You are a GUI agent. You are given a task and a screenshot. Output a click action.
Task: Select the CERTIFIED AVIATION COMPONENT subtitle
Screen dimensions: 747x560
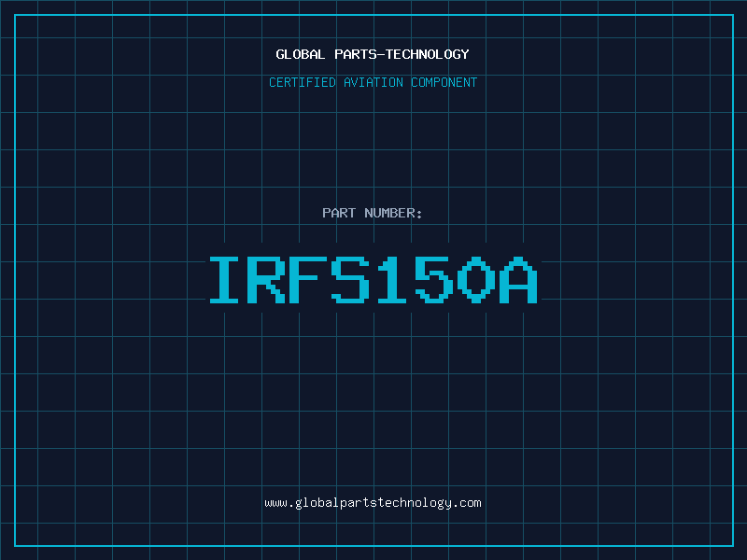pyautogui.click(x=373, y=82)
